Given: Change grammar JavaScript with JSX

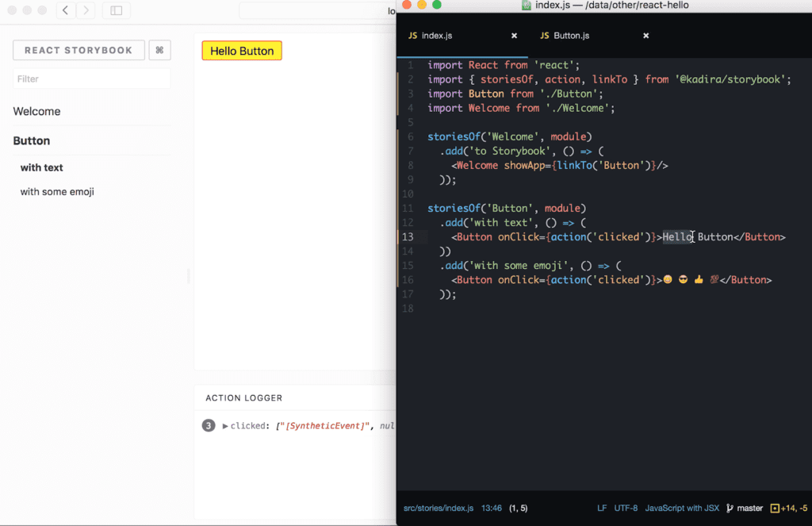Looking at the screenshot, I should (x=682, y=509).
